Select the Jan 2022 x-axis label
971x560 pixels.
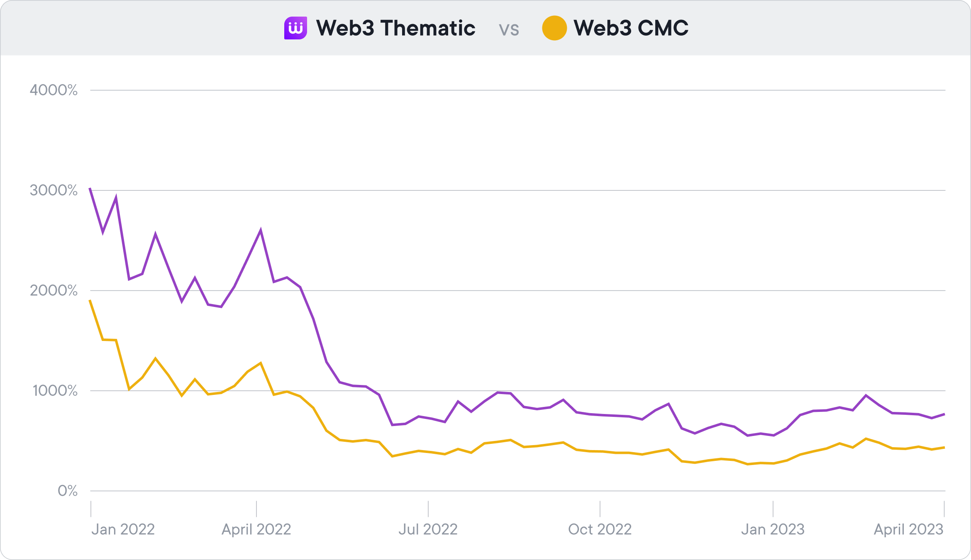pos(123,529)
